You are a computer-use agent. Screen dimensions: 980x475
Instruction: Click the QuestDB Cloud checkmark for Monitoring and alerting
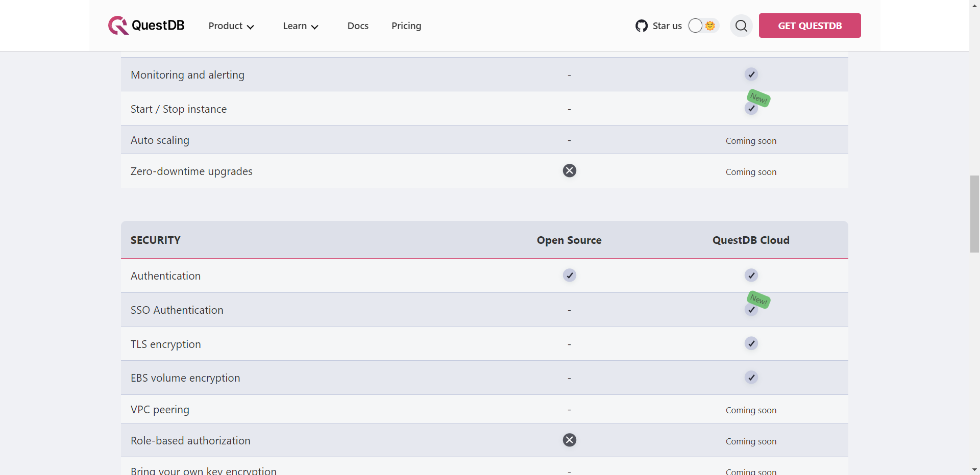[x=751, y=74]
